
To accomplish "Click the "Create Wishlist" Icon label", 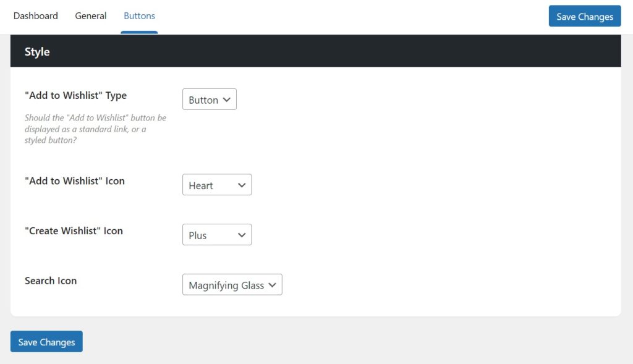I will 75,231.
